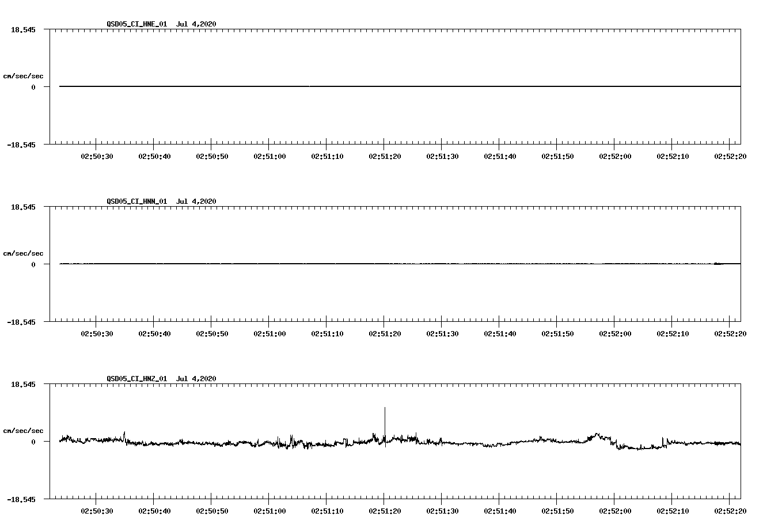Image resolution: width=782 pixels, height=532 pixels.
Task: Click the 02:50:40 time label under HNN plot
Action: (x=154, y=334)
